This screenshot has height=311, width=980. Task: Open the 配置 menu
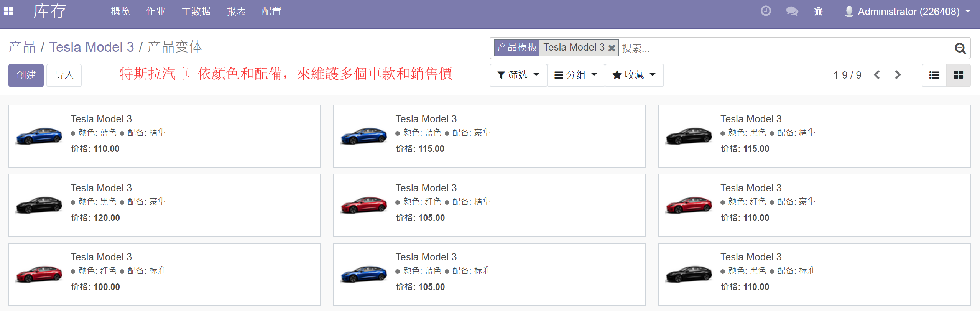(271, 12)
